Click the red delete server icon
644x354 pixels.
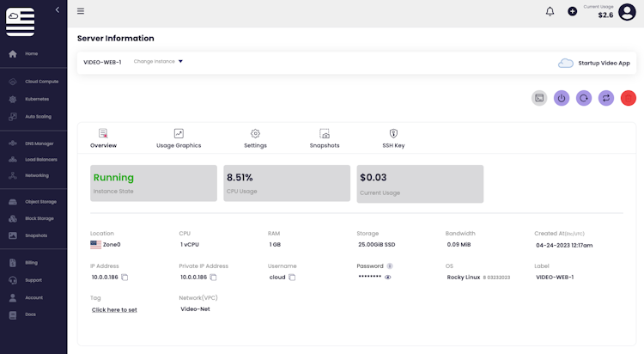tap(629, 98)
